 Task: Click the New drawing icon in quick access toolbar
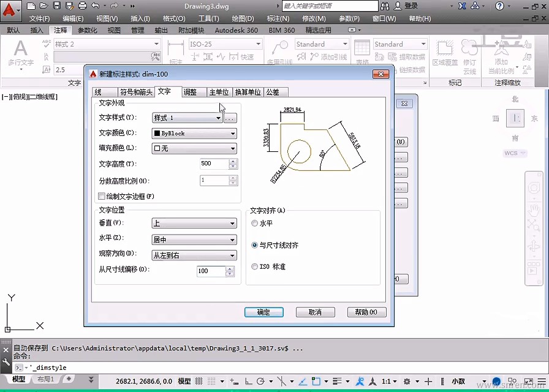point(31,6)
